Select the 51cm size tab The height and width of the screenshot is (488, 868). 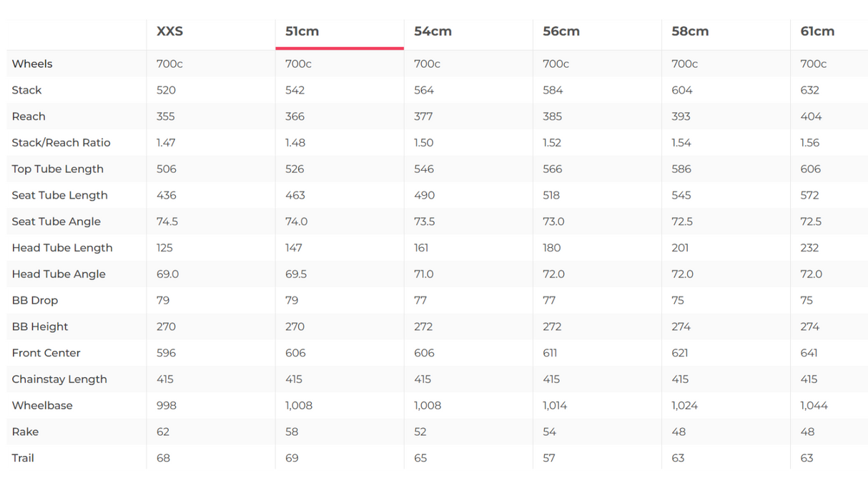(x=302, y=31)
